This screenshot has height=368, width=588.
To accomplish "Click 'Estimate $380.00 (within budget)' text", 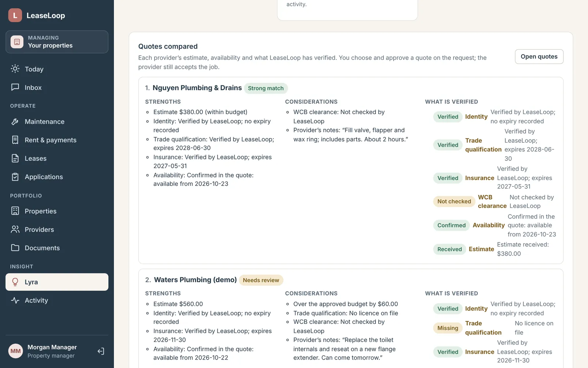I will point(200,112).
